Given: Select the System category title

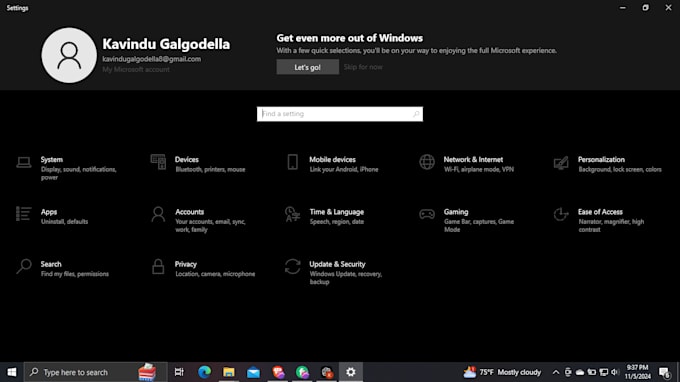Looking at the screenshot, I should coord(52,160).
